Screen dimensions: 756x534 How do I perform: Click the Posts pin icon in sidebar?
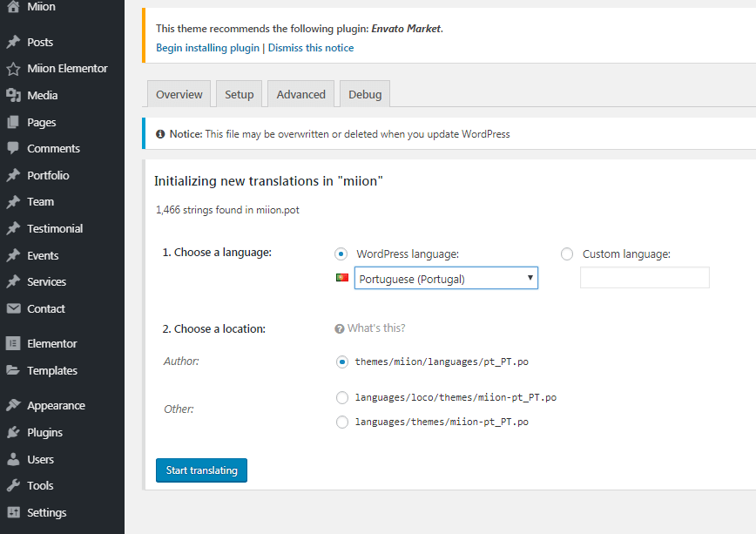[x=13, y=42]
